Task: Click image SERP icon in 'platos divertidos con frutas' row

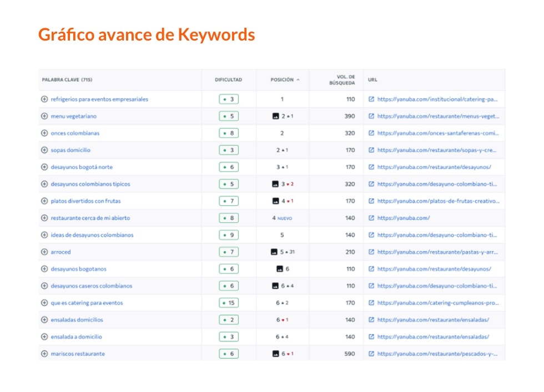Action: click(275, 201)
